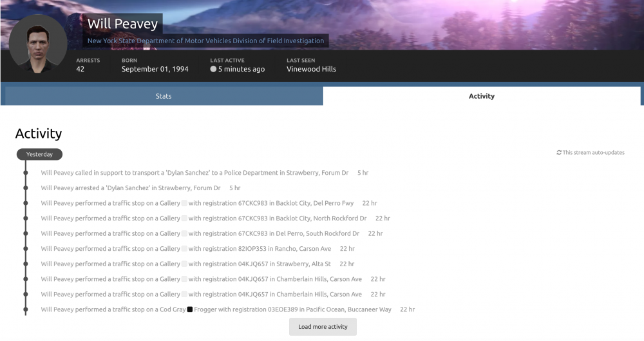Image resolution: width=644 pixels, height=341 pixels.
Task: Click the Load more activity button
Action: pos(323,327)
